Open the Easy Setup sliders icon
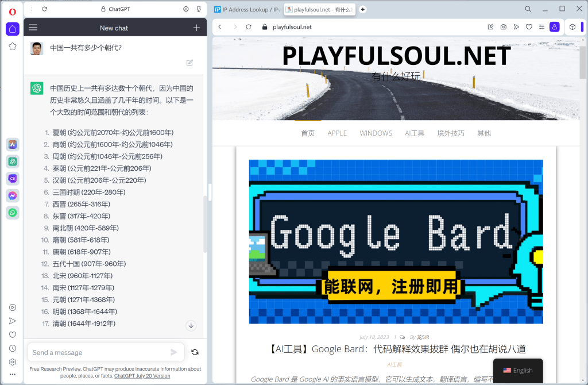The width and height of the screenshot is (588, 385). pos(541,27)
